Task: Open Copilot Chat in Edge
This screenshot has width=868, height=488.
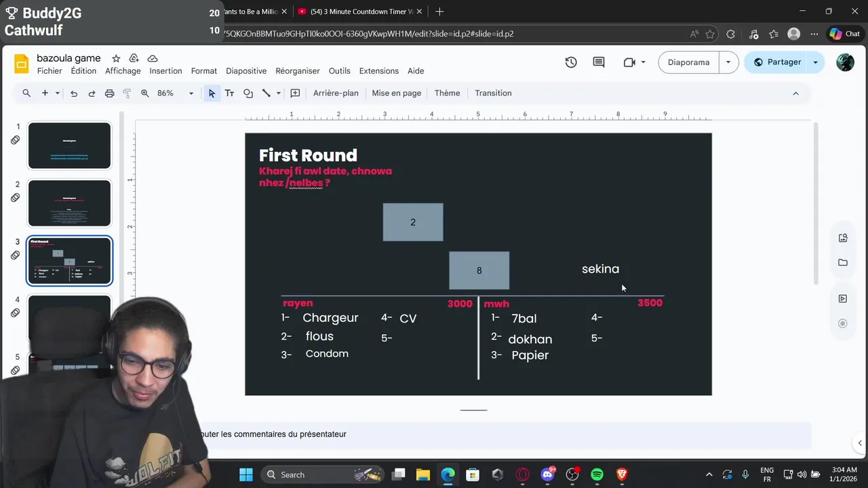Action: coord(845,34)
